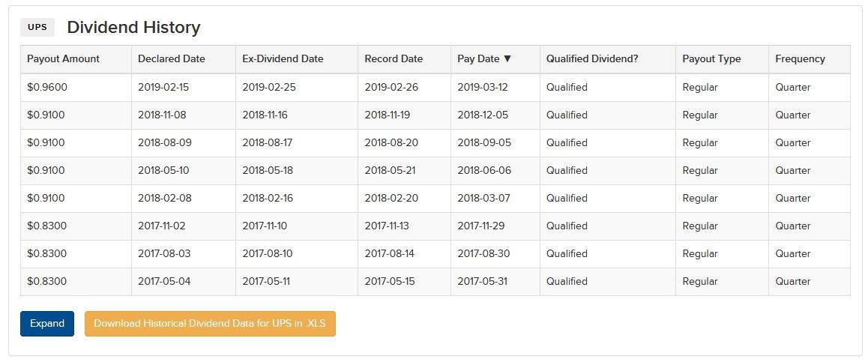The width and height of the screenshot is (868, 362).
Task: Click the UPS ticker badge
Action: pyautogui.click(x=37, y=28)
